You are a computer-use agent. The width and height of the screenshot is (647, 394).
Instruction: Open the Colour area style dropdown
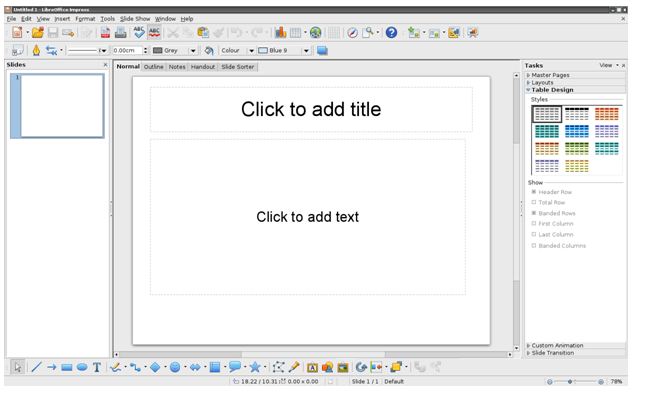251,50
